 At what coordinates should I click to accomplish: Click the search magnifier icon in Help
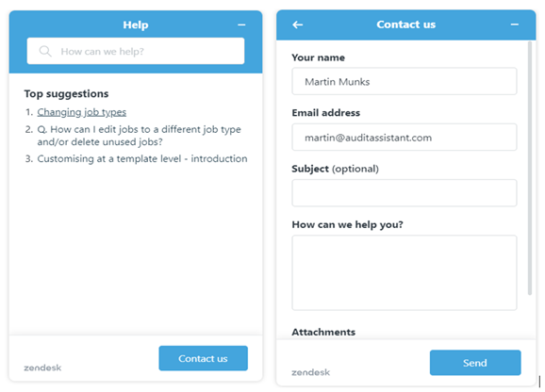(x=45, y=52)
